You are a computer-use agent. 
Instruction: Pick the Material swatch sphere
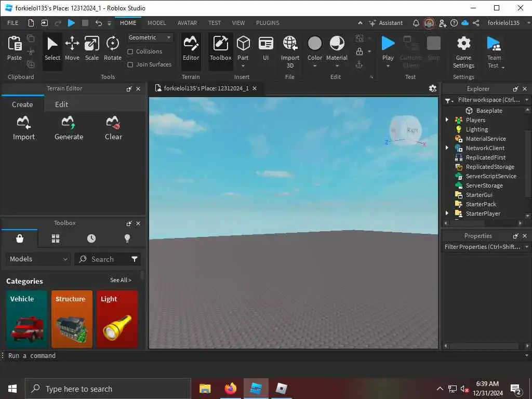337,44
